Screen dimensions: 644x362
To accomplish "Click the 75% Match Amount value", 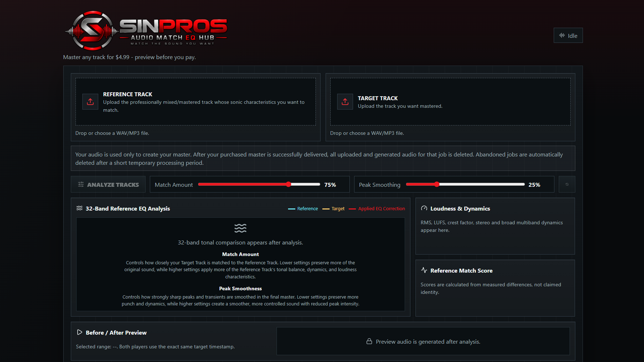I will (330, 185).
